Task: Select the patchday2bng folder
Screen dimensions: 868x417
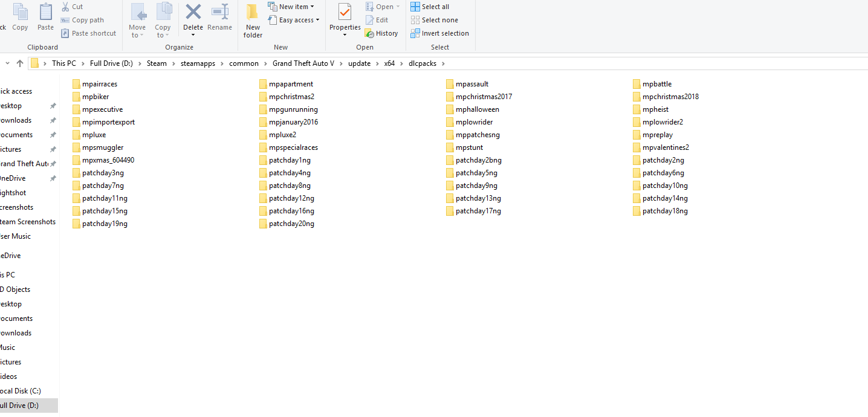Action: click(x=474, y=160)
